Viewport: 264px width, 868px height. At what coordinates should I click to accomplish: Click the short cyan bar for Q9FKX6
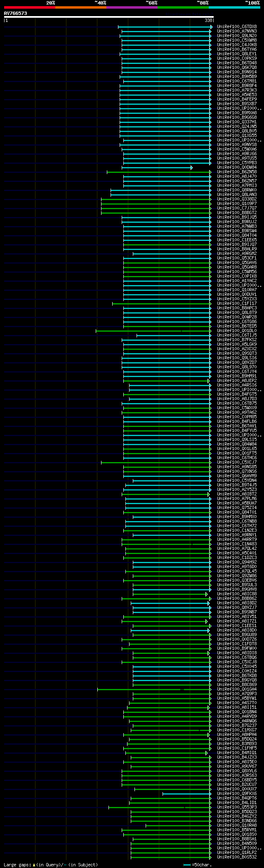(x=186, y=794)
